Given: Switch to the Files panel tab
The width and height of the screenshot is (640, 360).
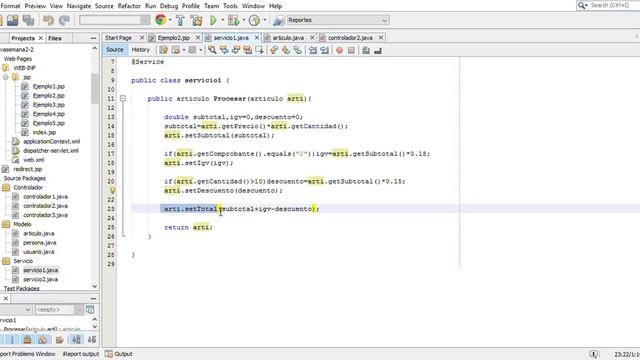Looking at the screenshot, I should coord(55,38).
